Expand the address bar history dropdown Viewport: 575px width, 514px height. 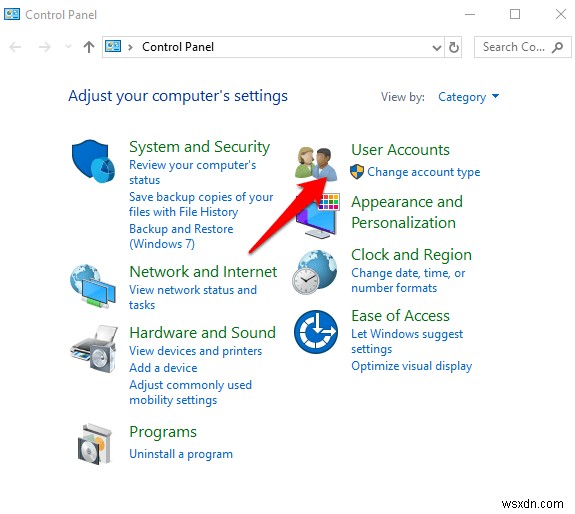click(436, 47)
